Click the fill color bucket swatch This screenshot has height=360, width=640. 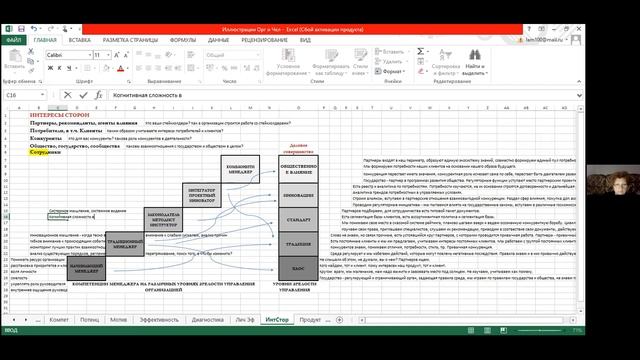click(x=107, y=68)
